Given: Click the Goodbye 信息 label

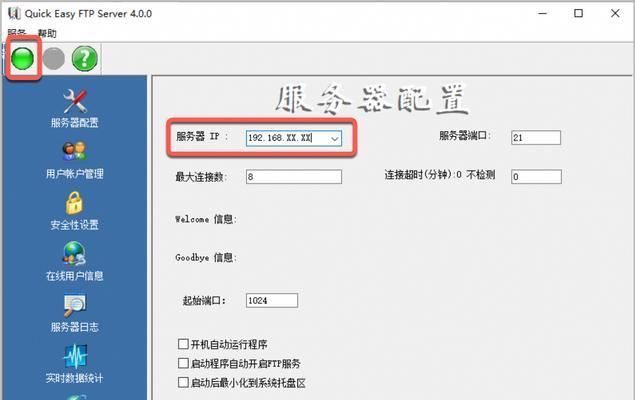Looking at the screenshot, I should click(x=205, y=257).
